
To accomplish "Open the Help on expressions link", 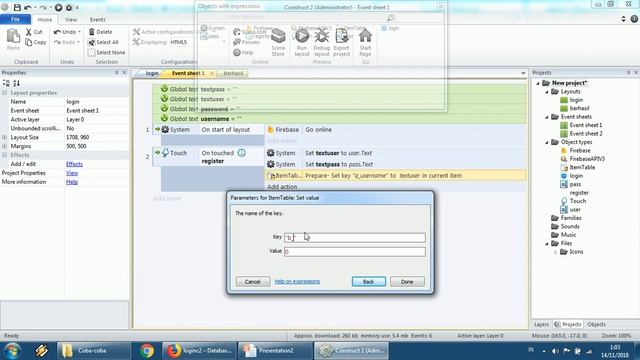I will click(x=297, y=282).
